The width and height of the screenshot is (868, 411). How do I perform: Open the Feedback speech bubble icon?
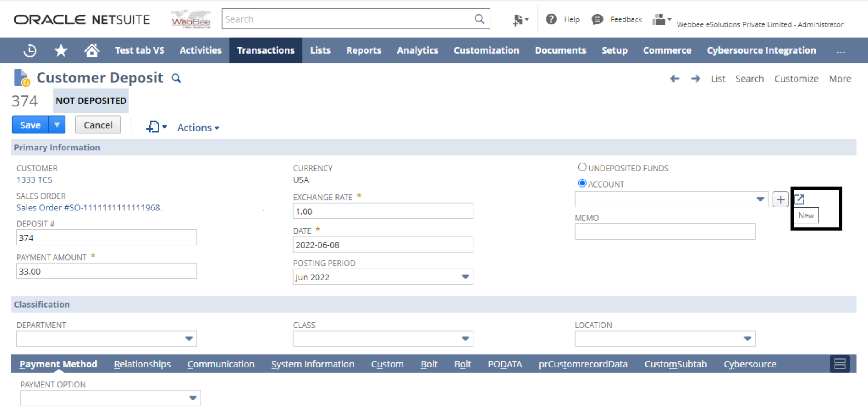click(597, 19)
